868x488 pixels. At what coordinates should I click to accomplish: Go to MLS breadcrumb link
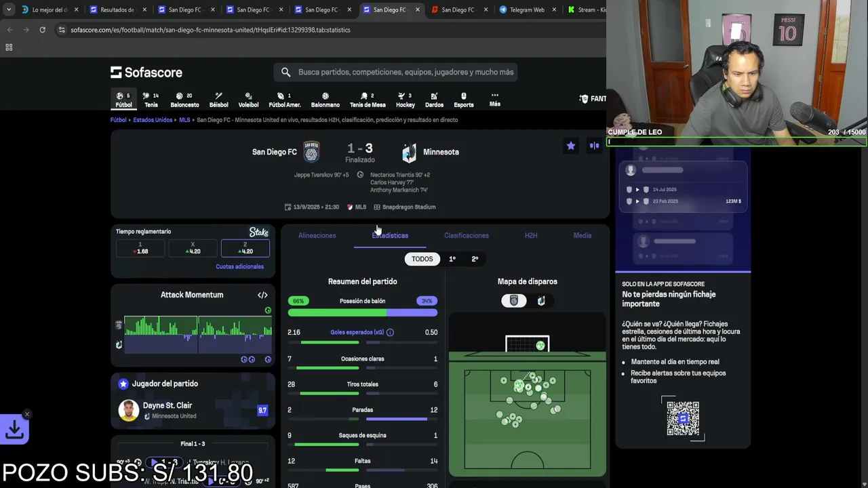click(184, 120)
